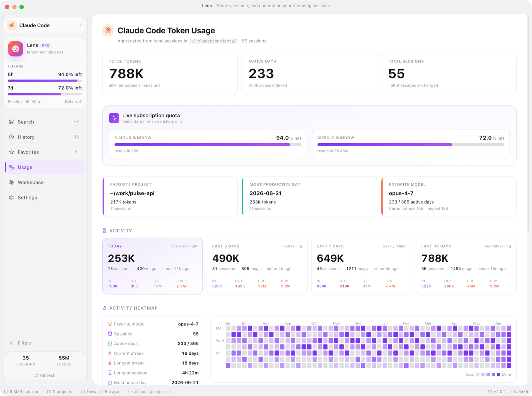Viewport: 532px width, 396px height.
Task: Open the Workspace section
Action: 45,182
